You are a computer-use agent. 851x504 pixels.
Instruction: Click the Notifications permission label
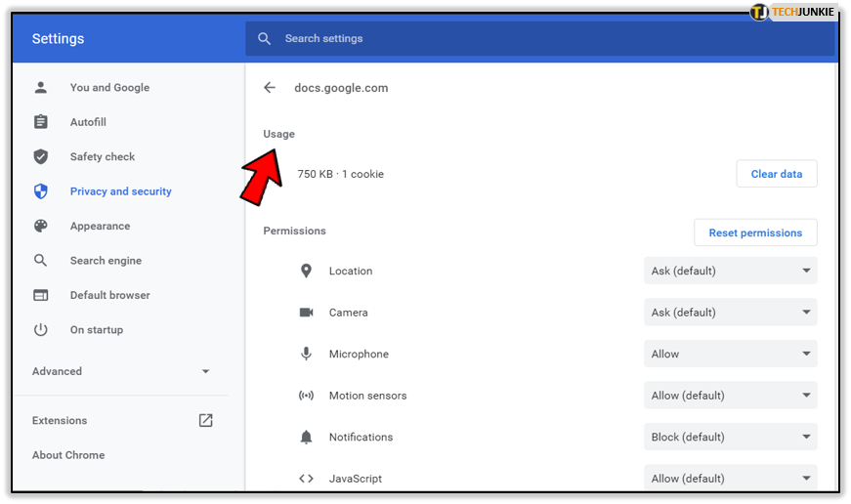[x=361, y=437]
